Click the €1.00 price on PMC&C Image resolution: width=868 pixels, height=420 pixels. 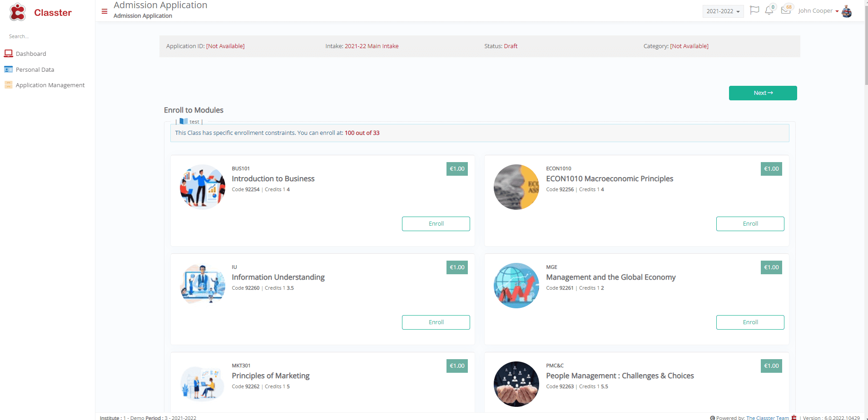[771, 366]
